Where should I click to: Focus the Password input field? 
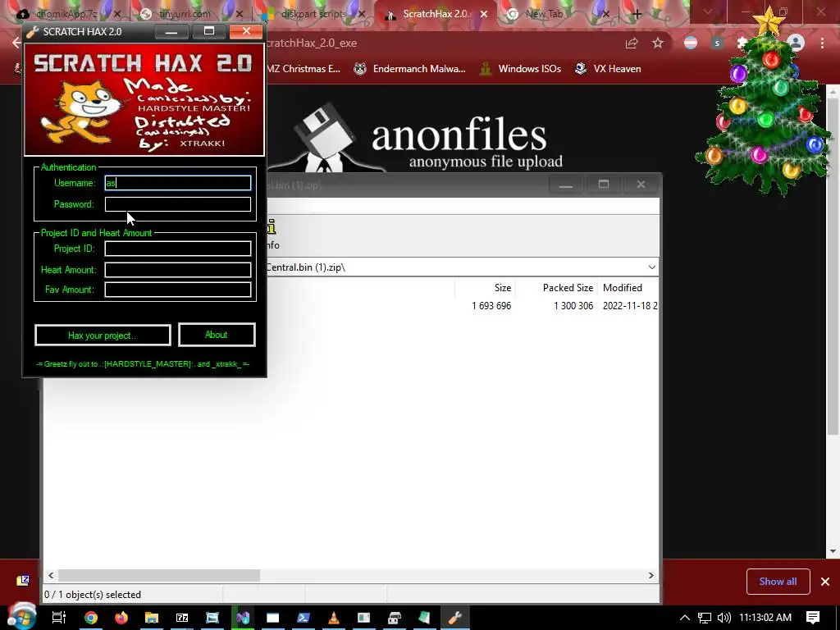(178, 204)
